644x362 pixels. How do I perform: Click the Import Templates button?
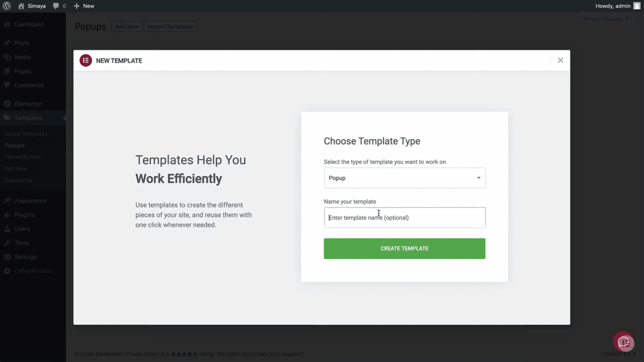[170, 26]
